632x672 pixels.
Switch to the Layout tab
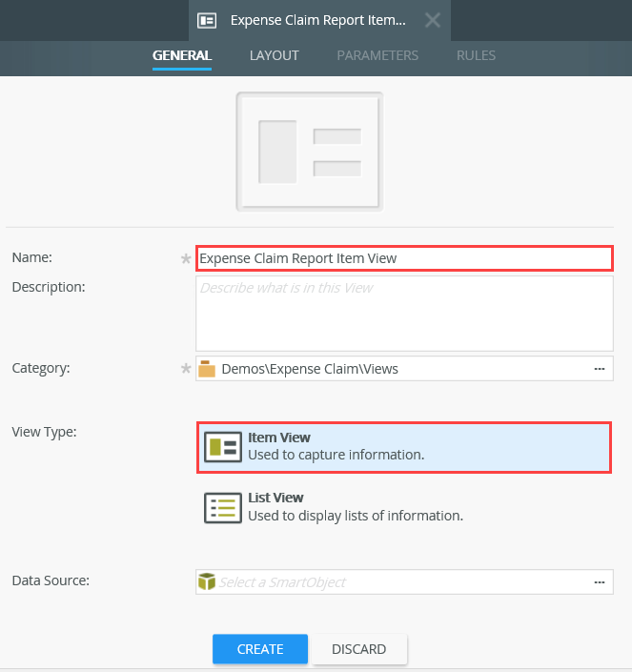275,55
